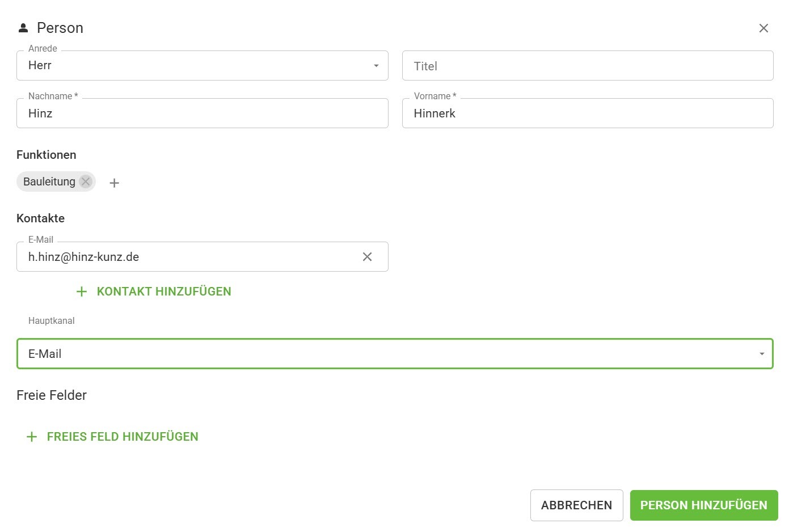Select the Bauleitung function chip
789x532 pixels.
pos(49,181)
